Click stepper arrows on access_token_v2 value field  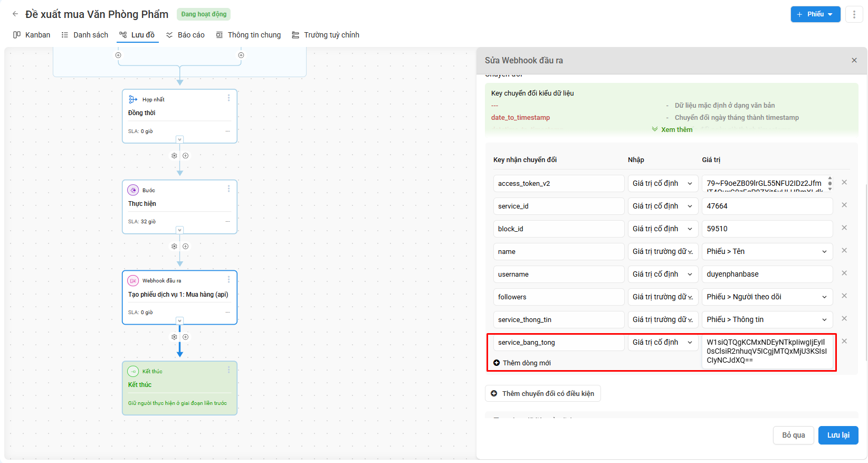tap(830, 183)
